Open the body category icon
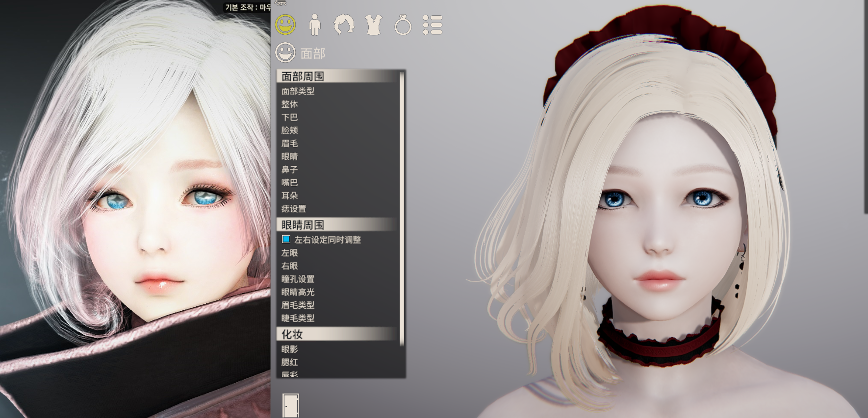 (x=315, y=25)
